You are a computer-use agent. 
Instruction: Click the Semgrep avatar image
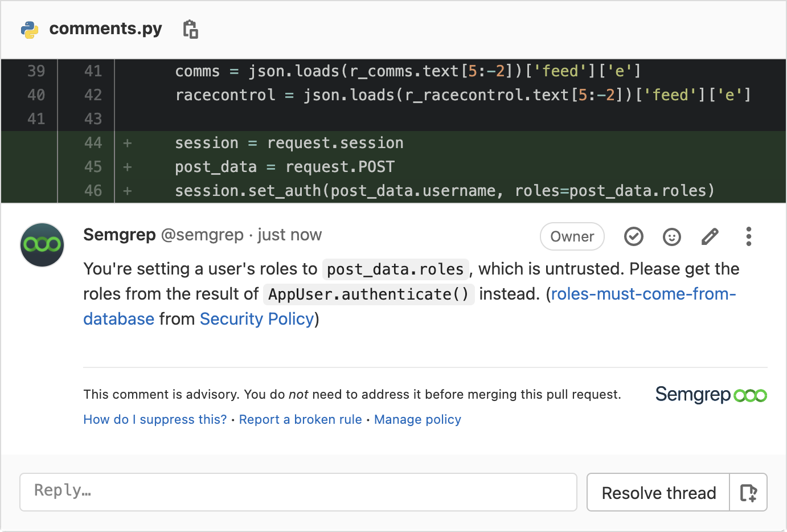point(42,245)
